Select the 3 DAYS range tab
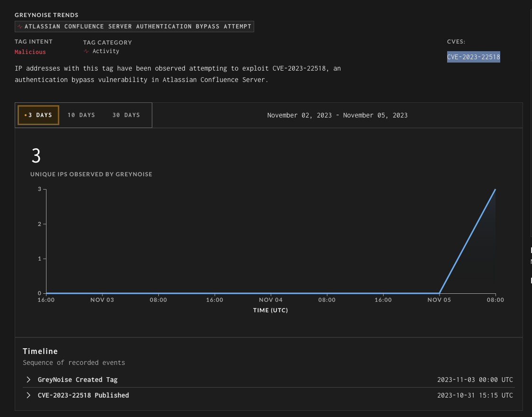 click(x=38, y=115)
